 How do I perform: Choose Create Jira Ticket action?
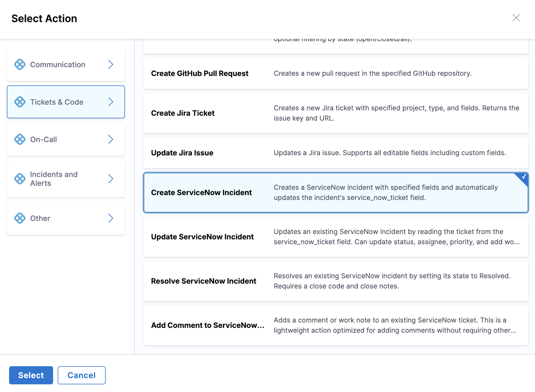336,113
